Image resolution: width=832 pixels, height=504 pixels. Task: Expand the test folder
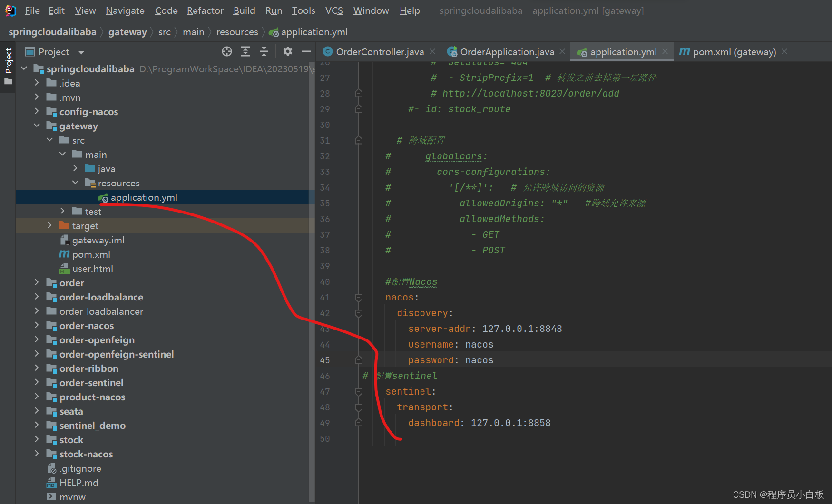(x=63, y=212)
